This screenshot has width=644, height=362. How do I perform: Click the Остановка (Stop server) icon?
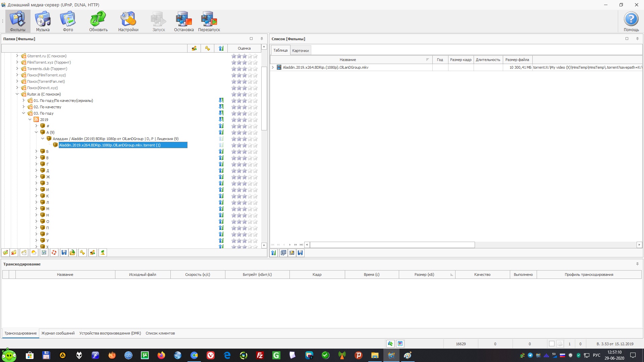(184, 21)
